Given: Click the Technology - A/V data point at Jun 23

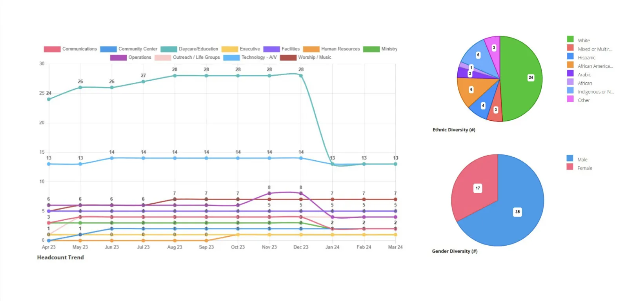Looking at the screenshot, I should click(112, 158).
